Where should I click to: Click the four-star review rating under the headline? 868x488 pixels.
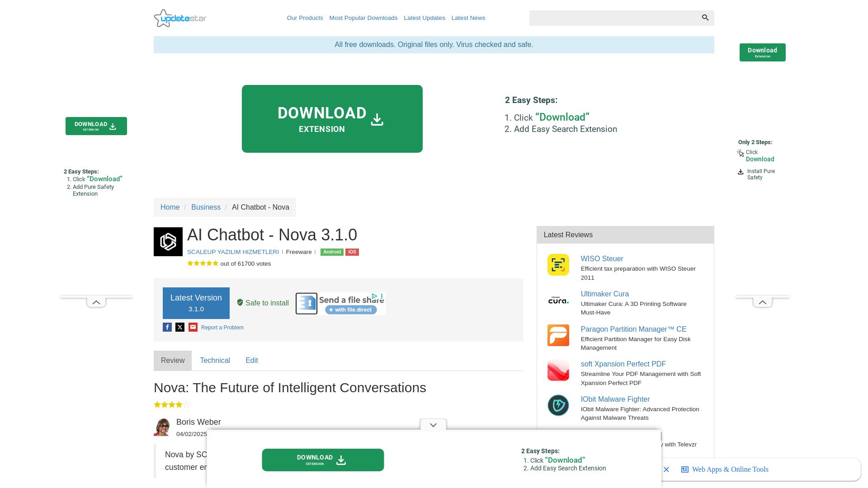click(172, 405)
